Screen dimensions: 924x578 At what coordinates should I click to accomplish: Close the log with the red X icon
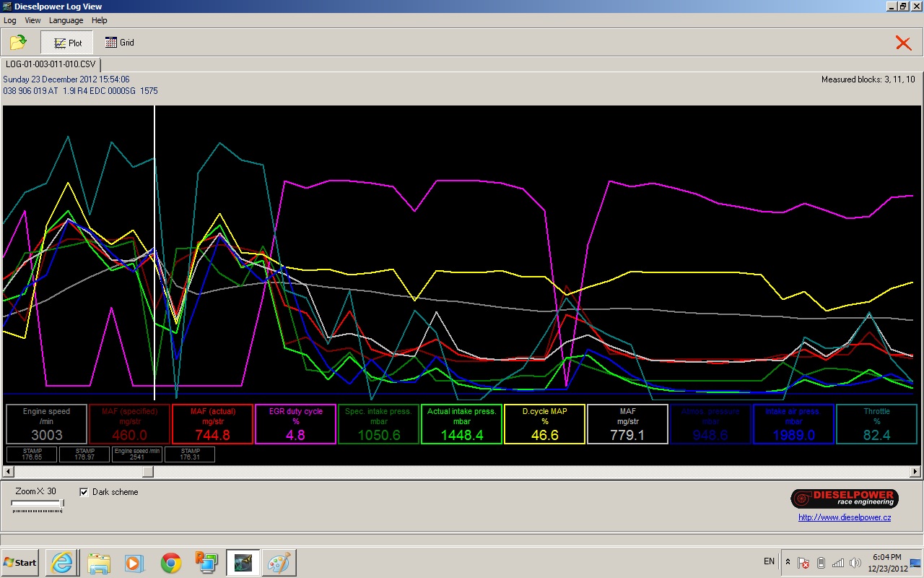[x=903, y=43]
